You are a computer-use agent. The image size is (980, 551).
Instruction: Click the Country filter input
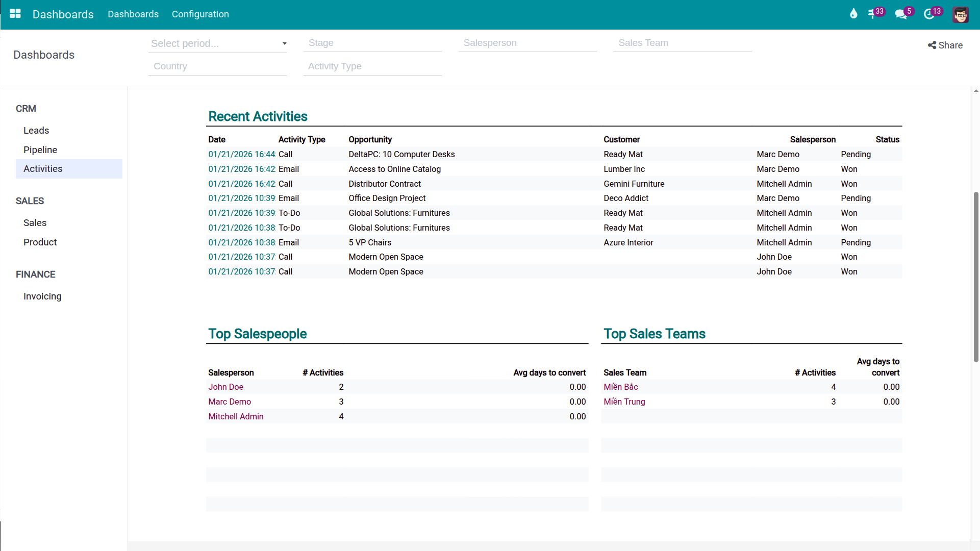point(218,67)
